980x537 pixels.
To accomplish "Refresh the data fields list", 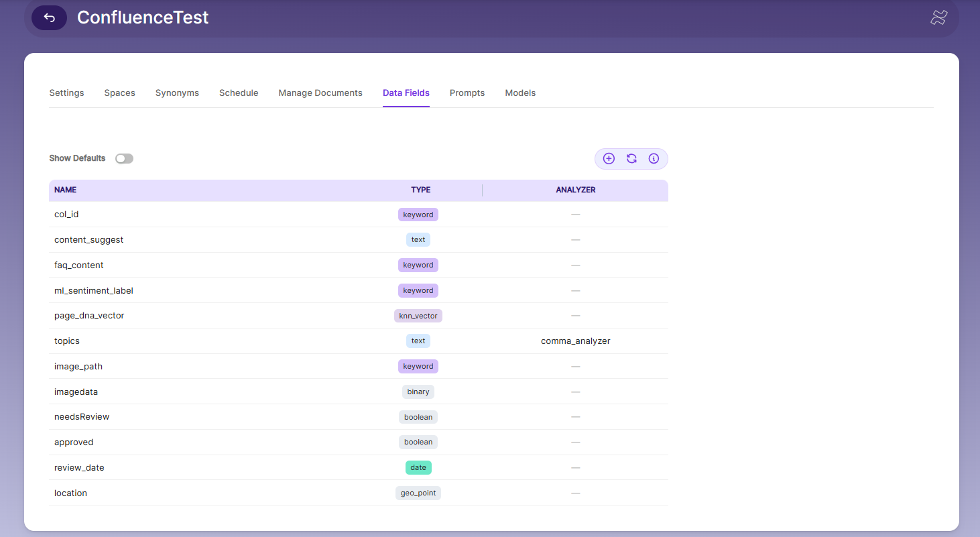I will (631, 159).
